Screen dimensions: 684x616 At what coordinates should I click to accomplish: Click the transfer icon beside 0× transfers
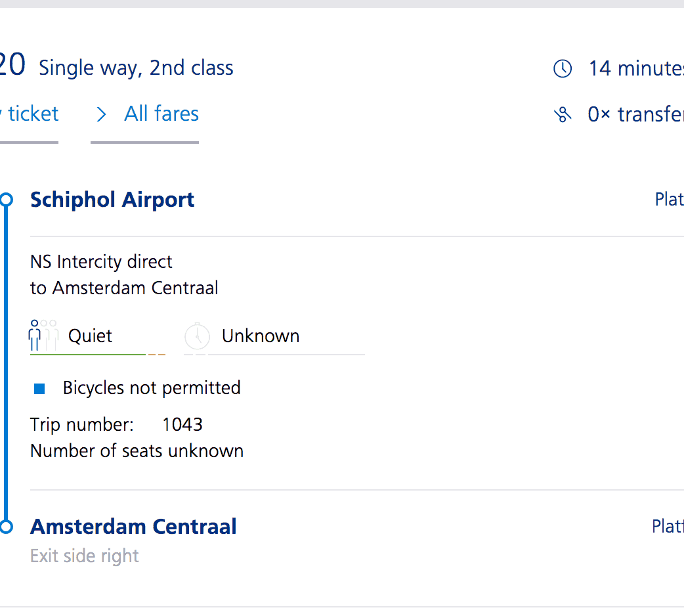pos(563,115)
